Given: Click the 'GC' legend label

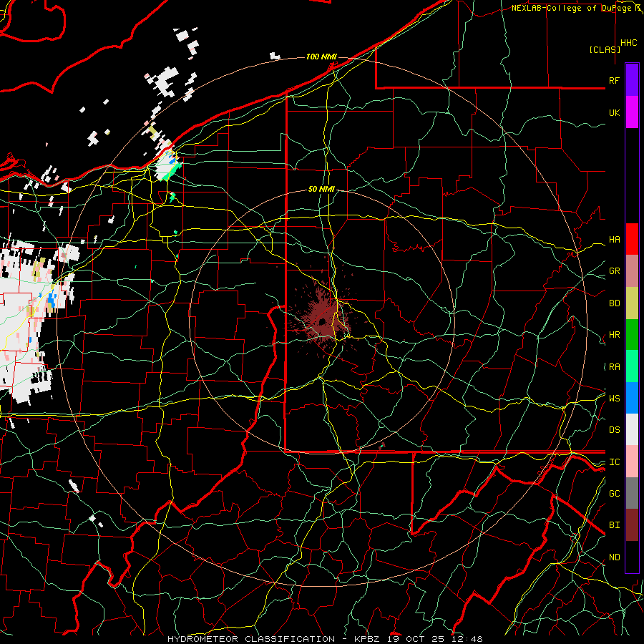Looking at the screenshot, I should (x=614, y=494).
